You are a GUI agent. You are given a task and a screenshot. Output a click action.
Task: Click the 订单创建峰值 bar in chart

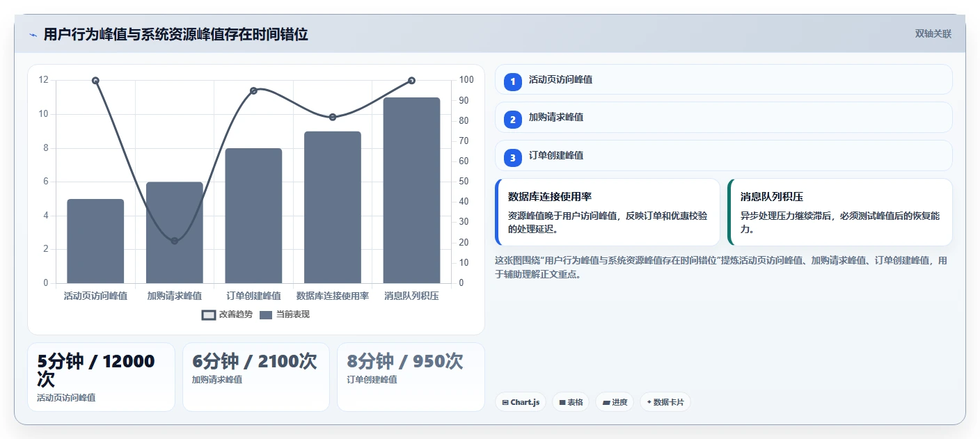[253, 216]
